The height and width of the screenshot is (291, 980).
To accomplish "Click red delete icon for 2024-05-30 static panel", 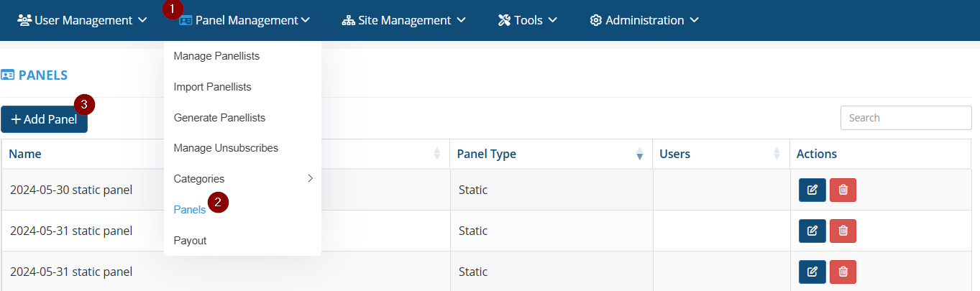I will (x=843, y=190).
